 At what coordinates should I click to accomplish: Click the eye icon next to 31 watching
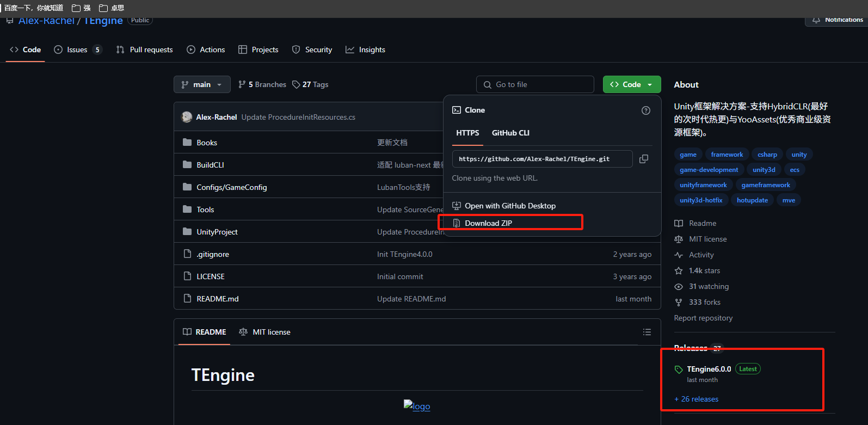pos(679,286)
